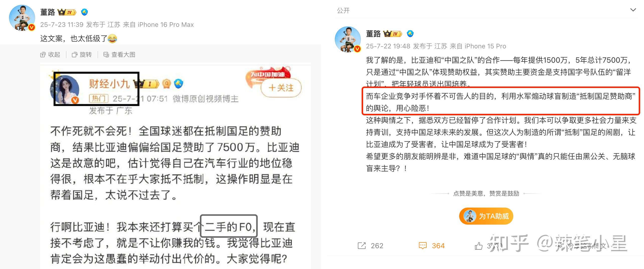Click the laughing emoji in the left post

[112, 39]
